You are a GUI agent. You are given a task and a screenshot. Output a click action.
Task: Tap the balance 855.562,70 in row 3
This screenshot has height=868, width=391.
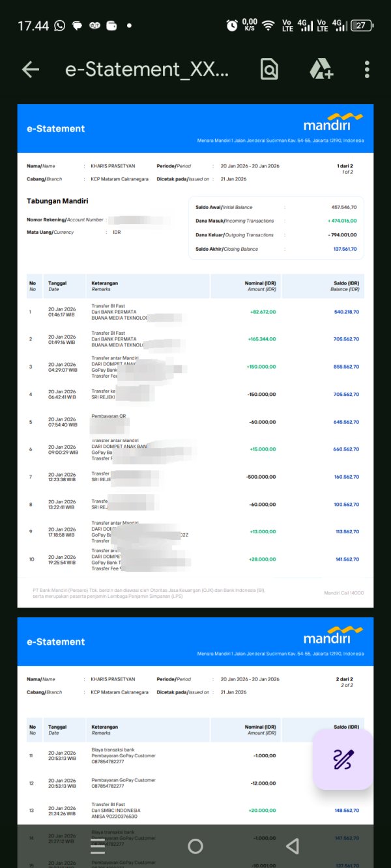(347, 367)
